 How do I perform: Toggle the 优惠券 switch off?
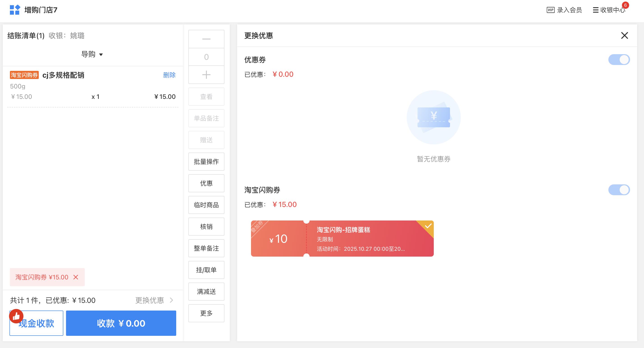pyautogui.click(x=619, y=60)
